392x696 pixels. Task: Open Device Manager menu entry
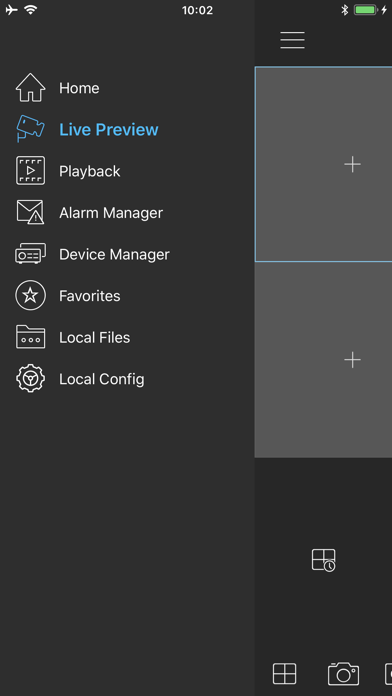[x=115, y=254]
